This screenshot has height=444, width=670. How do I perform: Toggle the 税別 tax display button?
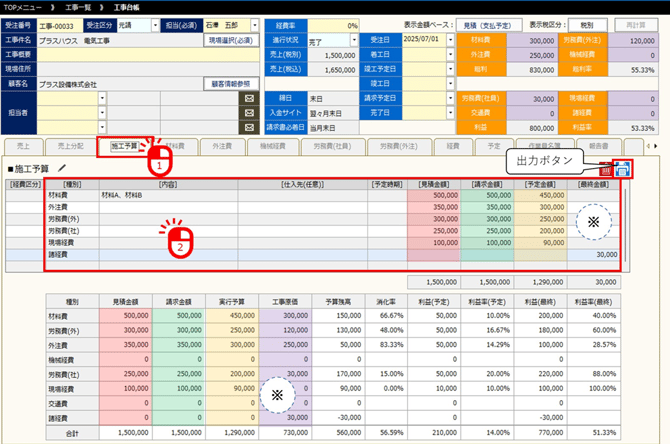[586, 24]
